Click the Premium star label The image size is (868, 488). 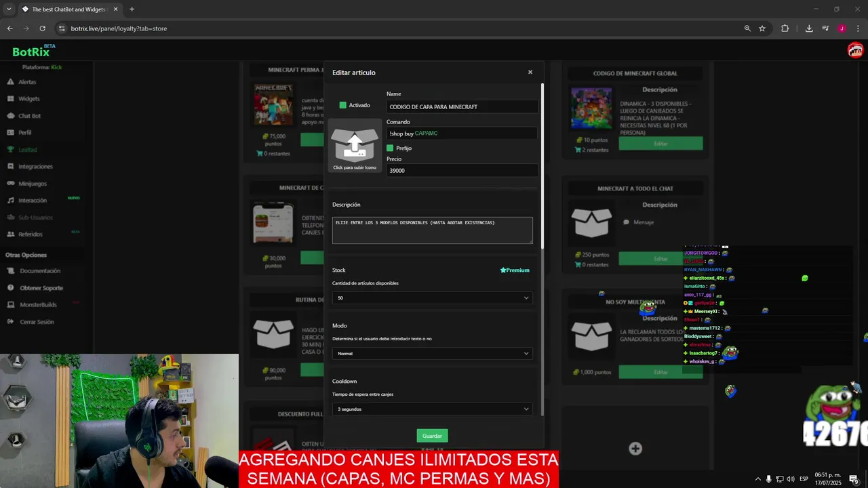[x=515, y=270]
